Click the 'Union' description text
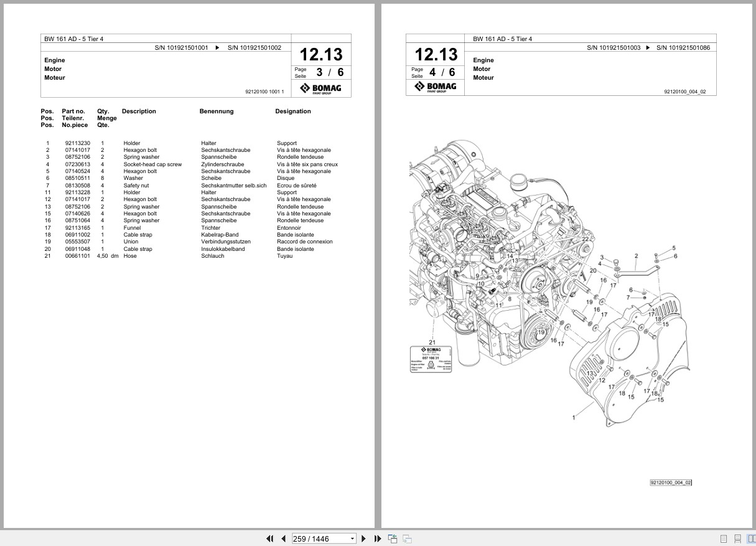This screenshot has height=546, width=756. [131, 242]
